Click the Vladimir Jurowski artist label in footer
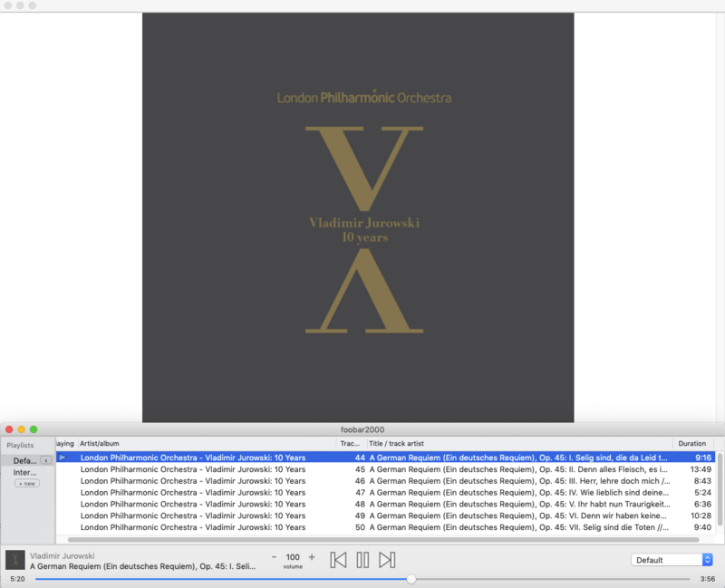 coord(62,555)
